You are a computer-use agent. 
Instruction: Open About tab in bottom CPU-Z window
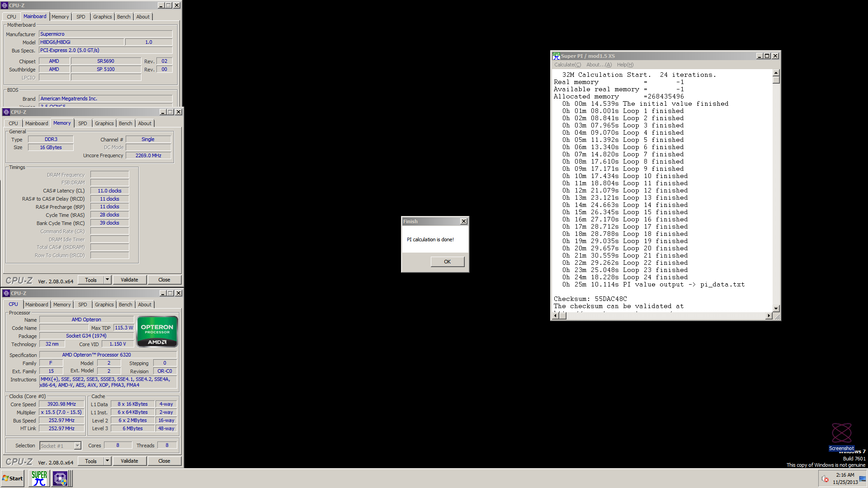(x=145, y=305)
